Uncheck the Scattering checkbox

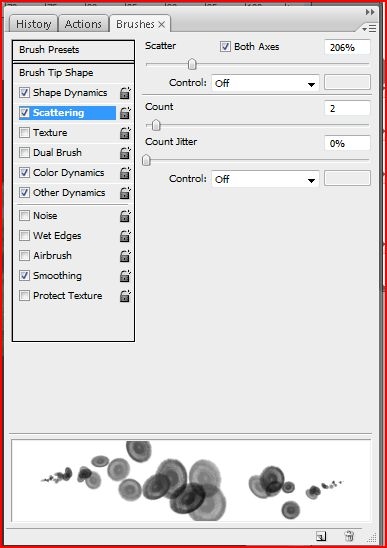pos(24,113)
